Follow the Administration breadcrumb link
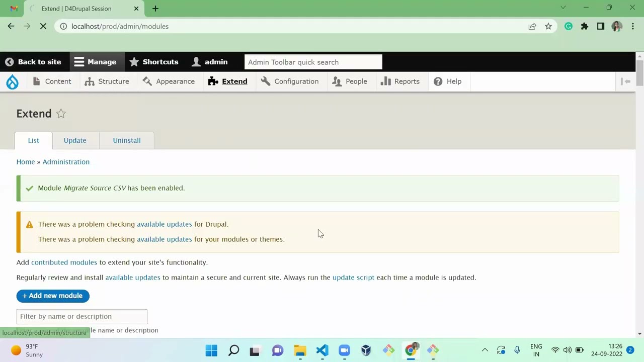Screen dimensions: 644x362 (x=66, y=162)
